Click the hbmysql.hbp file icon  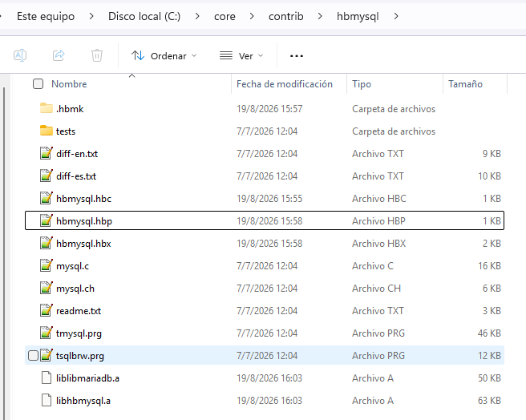(x=47, y=220)
